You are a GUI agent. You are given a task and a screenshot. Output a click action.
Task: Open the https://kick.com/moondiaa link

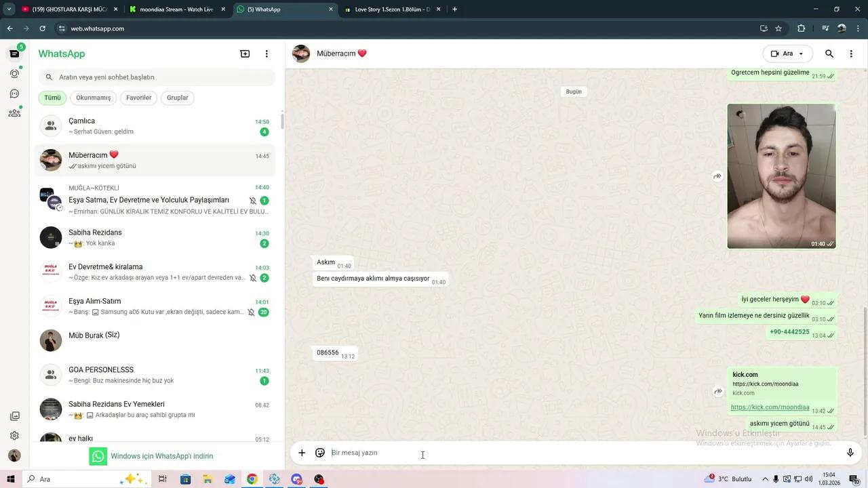(770, 407)
